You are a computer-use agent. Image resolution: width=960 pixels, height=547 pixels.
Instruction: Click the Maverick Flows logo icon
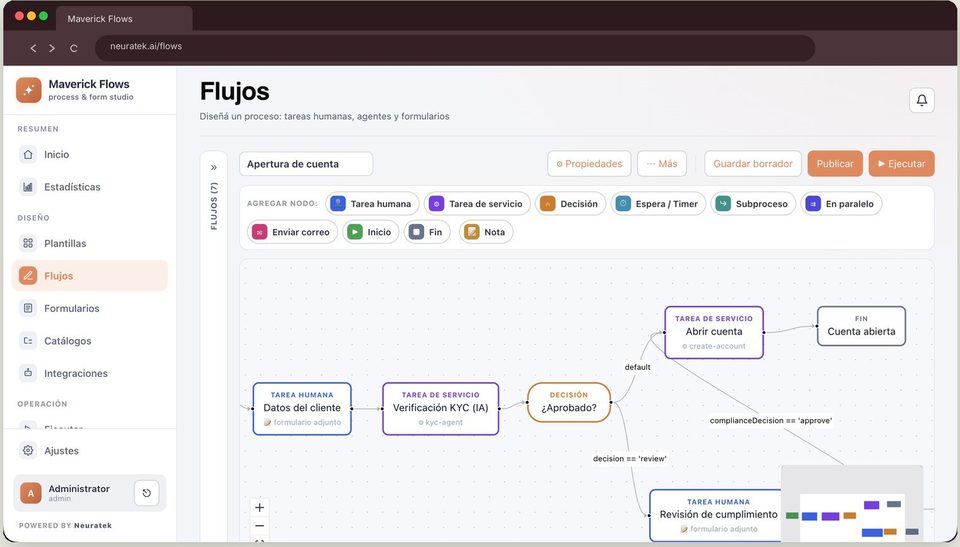click(29, 90)
